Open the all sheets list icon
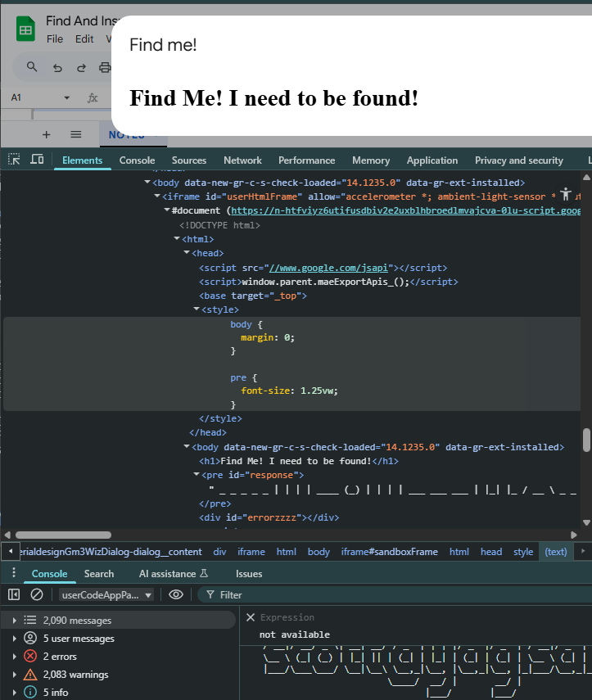Image resolution: width=592 pixels, height=700 pixels. click(x=76, y=134)
